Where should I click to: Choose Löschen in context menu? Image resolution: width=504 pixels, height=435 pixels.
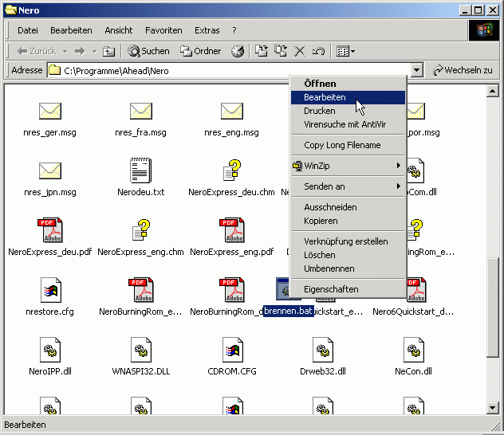[348, 255]
